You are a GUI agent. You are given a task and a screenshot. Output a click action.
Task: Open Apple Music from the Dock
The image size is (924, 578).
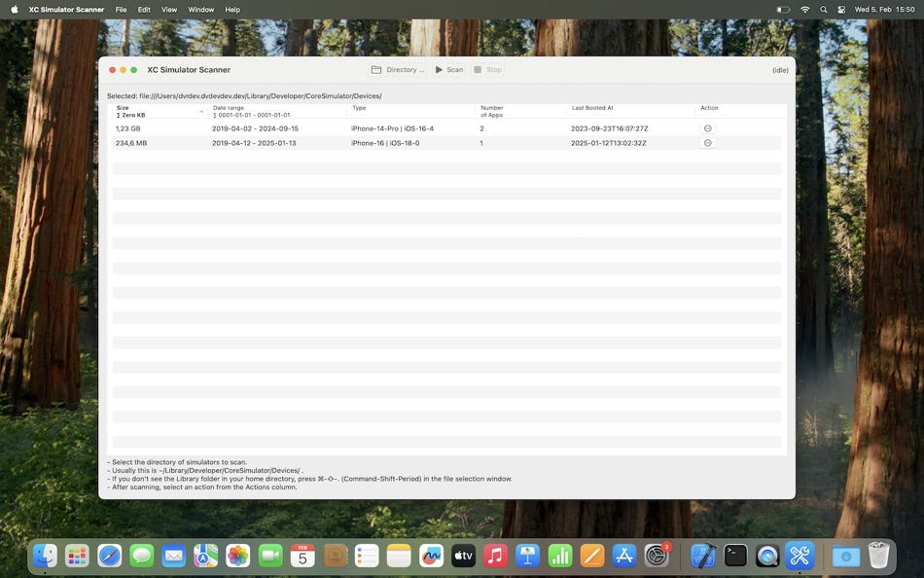[x=494, y=556]
